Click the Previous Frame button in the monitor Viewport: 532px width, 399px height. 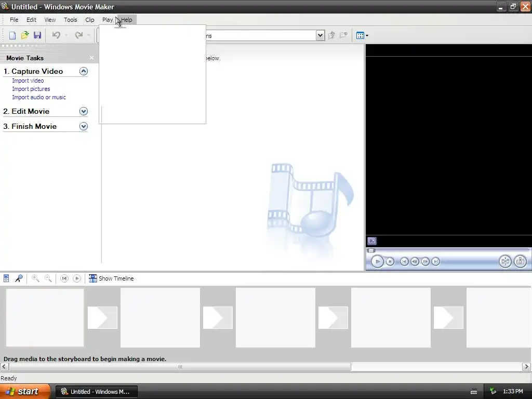(x=415, y=262)
